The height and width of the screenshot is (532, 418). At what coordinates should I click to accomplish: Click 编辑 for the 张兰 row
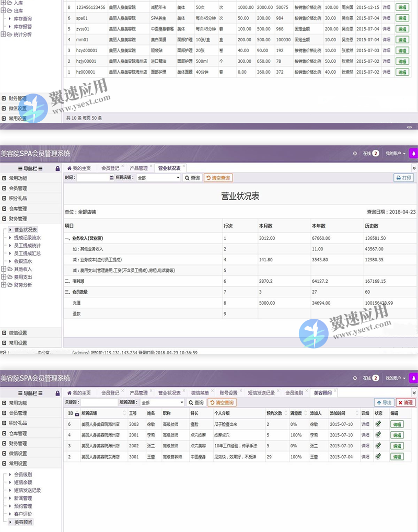397,446
